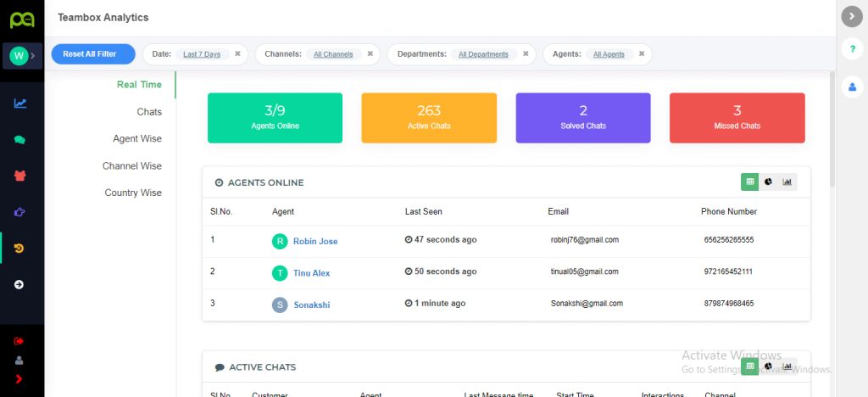
Task: Click the Agent column header
Action: [x=283, y=211]
